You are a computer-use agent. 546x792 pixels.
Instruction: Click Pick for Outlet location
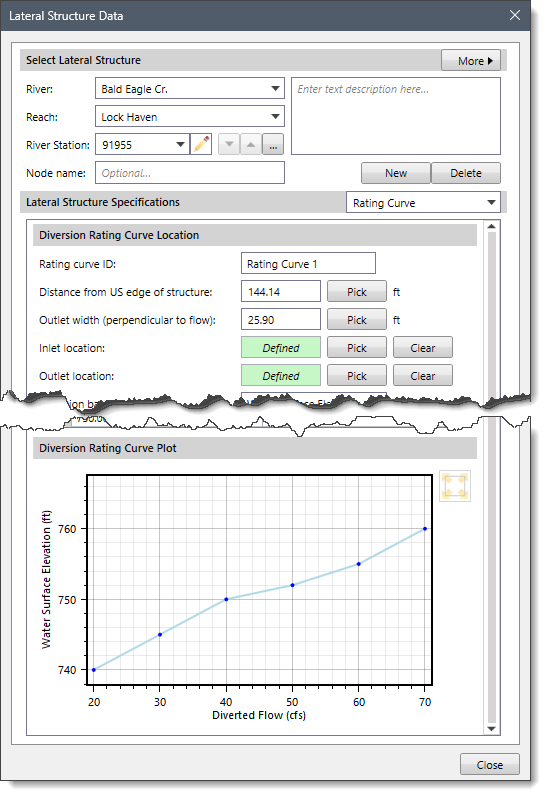357,376
